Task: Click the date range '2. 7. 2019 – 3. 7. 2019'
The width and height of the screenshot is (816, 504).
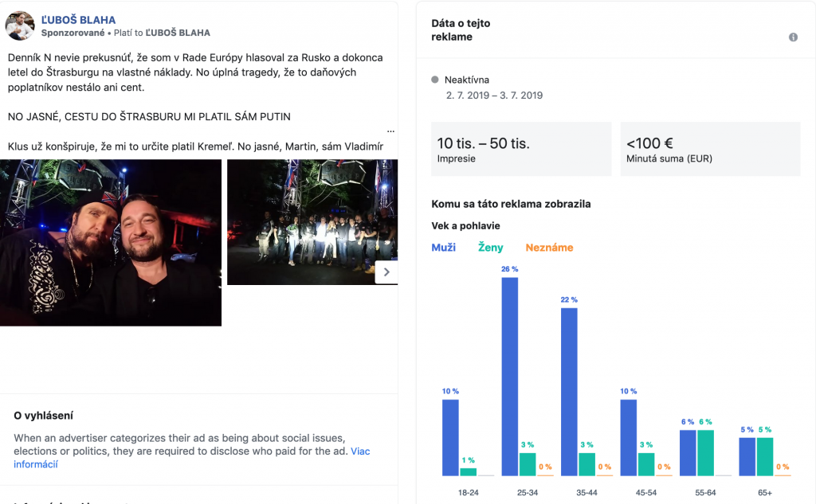Action: pyautogui.click(x=494, y=96)
